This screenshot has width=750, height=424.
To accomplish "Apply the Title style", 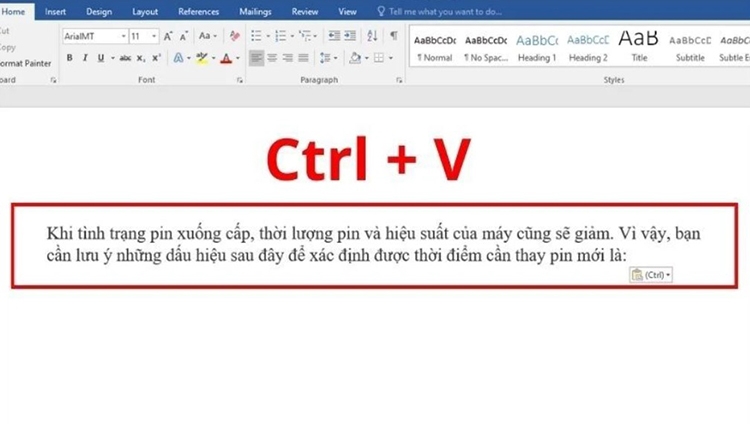I will point(639,47).
